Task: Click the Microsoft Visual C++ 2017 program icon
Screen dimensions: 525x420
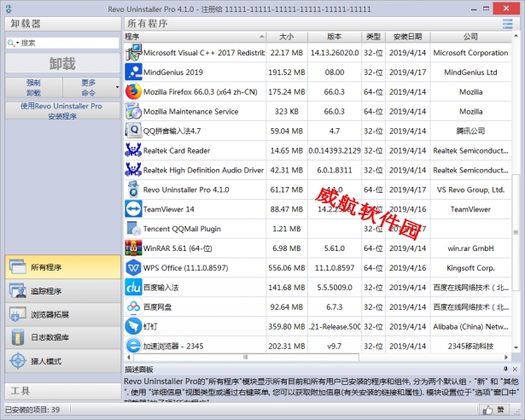Action: click(133, 53)
